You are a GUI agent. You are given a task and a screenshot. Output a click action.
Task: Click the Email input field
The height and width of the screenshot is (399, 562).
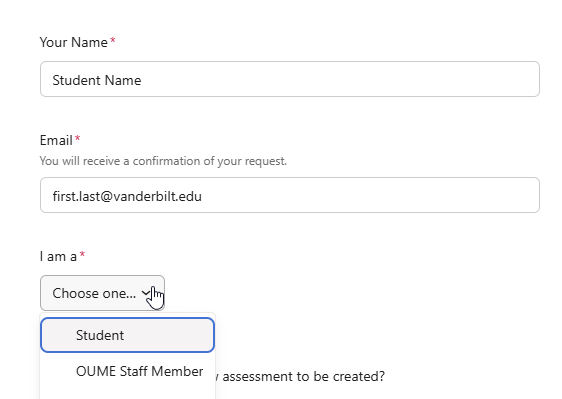click(x=290, y=195)
